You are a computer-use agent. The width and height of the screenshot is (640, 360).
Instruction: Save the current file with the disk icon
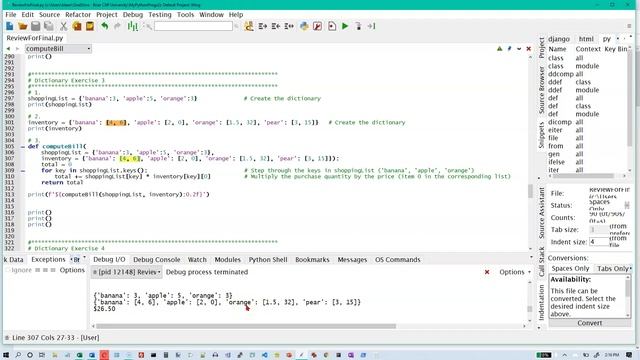36,26
